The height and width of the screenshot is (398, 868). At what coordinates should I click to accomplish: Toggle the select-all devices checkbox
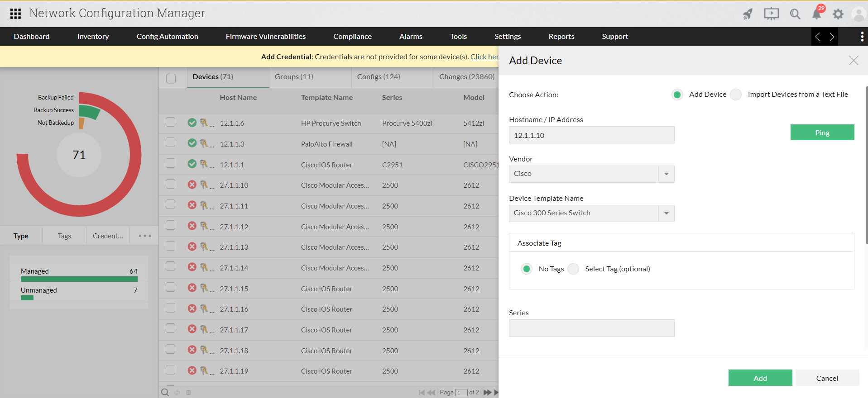click(x=171, y=78)
